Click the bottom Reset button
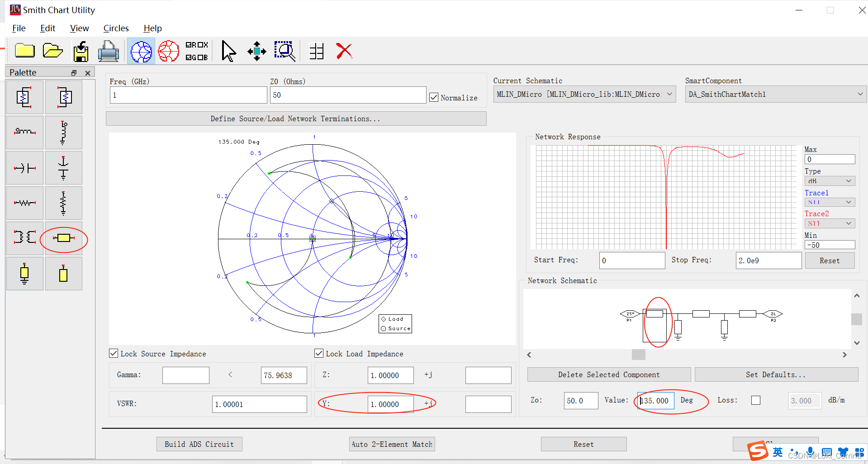868x464 pixels. tap(583, 444)
